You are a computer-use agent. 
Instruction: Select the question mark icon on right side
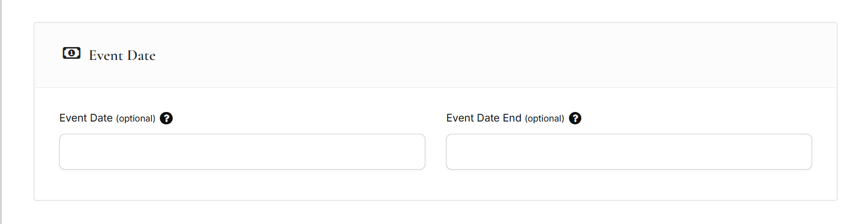point(575,119)
